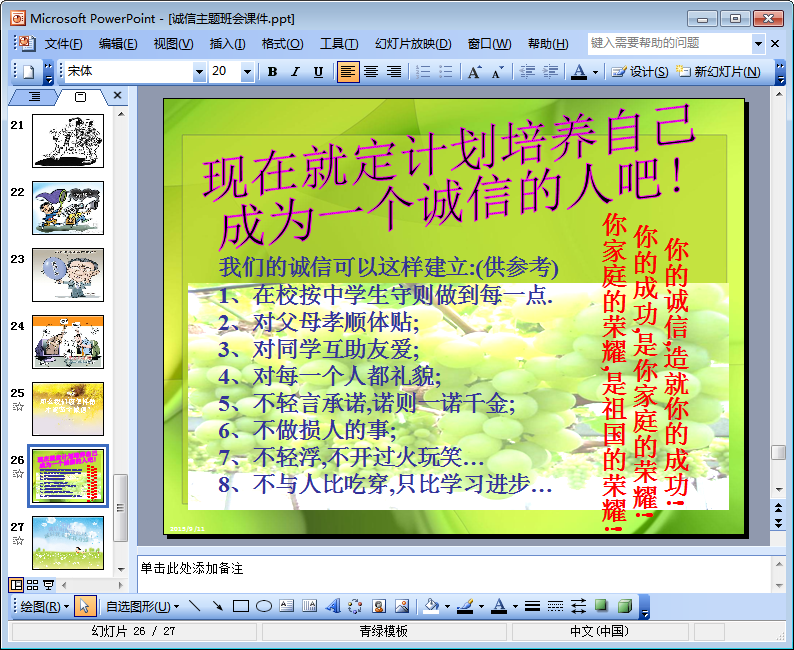
Task: Switch to the Slides thumbnail tab
Action: click(x=81, y=97)
